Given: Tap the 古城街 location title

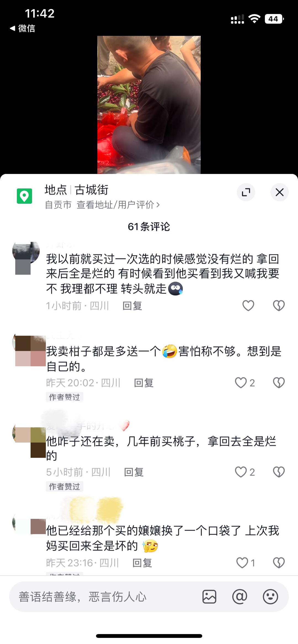Looking at the screenshot, I should (91, 190).
